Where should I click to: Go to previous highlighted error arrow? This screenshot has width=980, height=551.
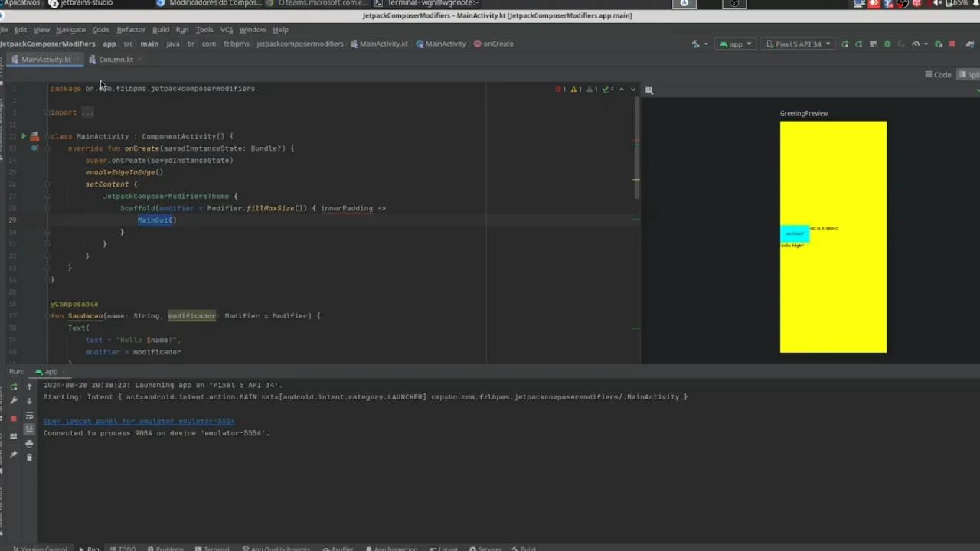coord(622,90)
